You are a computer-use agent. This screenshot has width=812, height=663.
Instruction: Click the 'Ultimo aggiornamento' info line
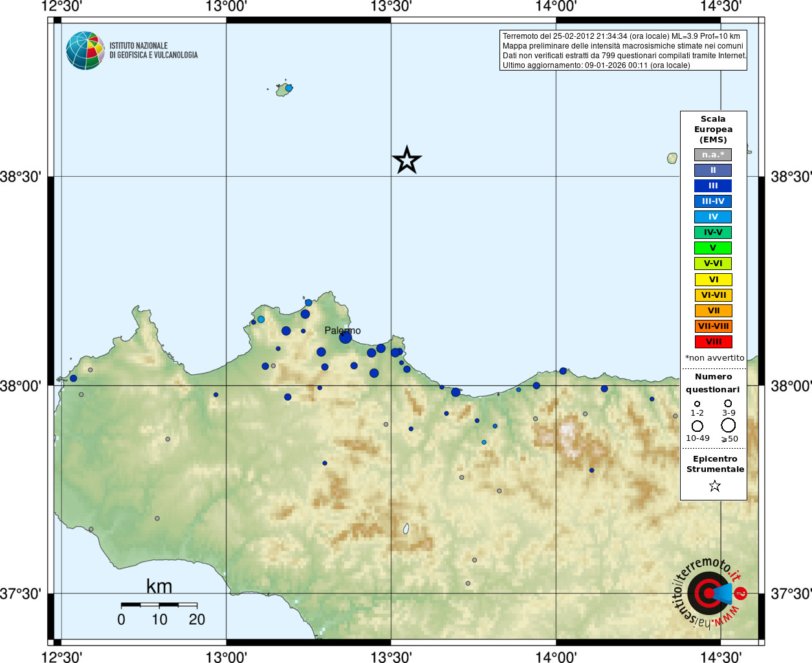coord(597,65)
